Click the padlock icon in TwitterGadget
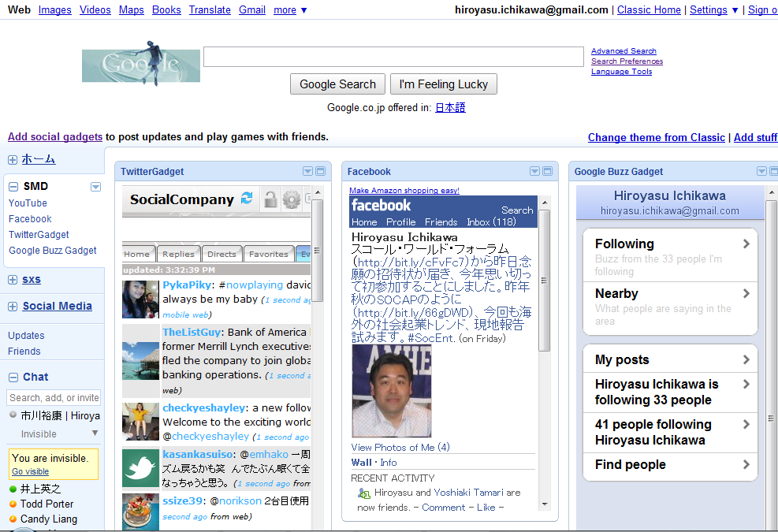The image size is (778, 532). point(270,199)
